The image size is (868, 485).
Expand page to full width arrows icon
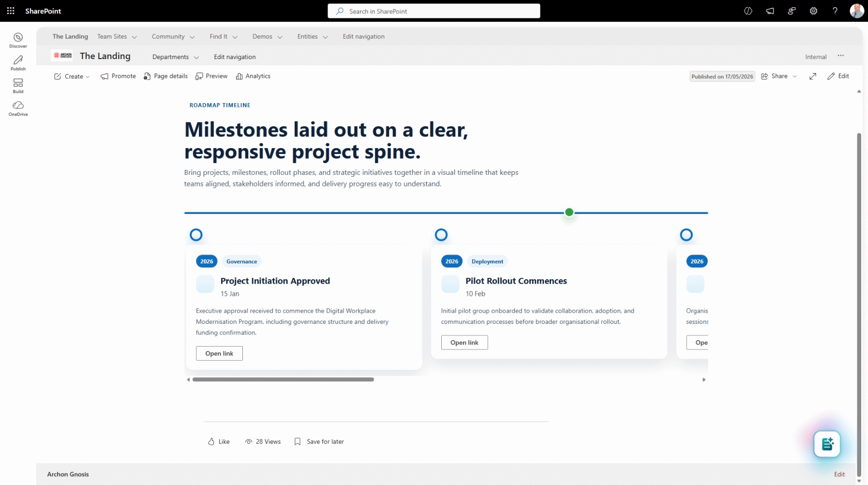point(813,76)
